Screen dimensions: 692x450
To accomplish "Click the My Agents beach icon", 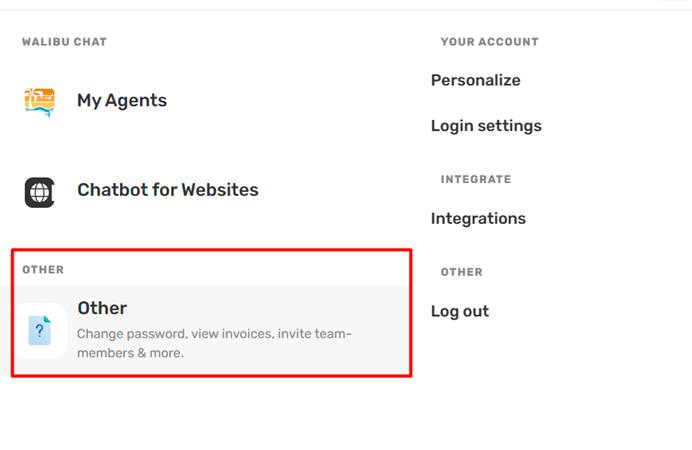I will 40,101.
